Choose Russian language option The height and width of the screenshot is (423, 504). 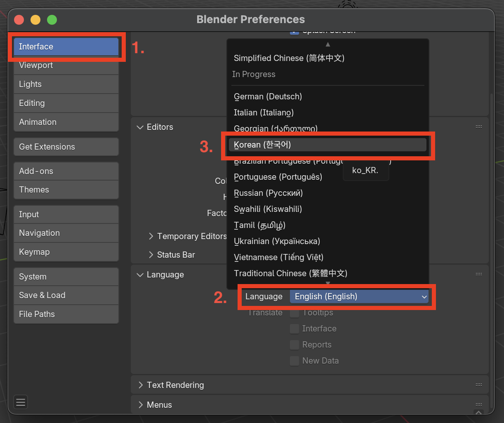[x=327, y=193]
